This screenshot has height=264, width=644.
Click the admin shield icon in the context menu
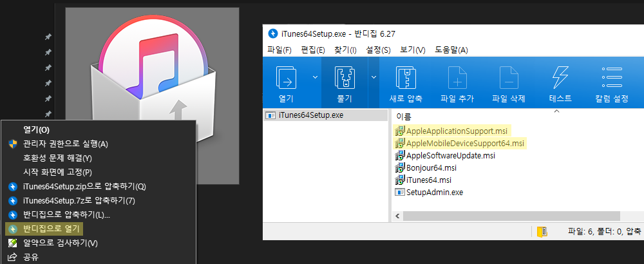click(13, 144)
